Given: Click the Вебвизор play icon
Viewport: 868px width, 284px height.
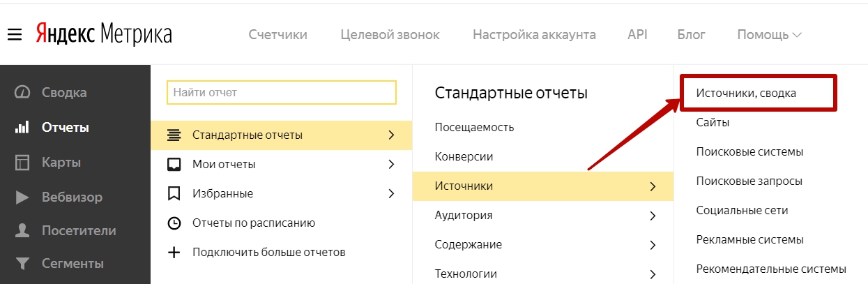Looking at the screenshot, I should click(22, 197).
